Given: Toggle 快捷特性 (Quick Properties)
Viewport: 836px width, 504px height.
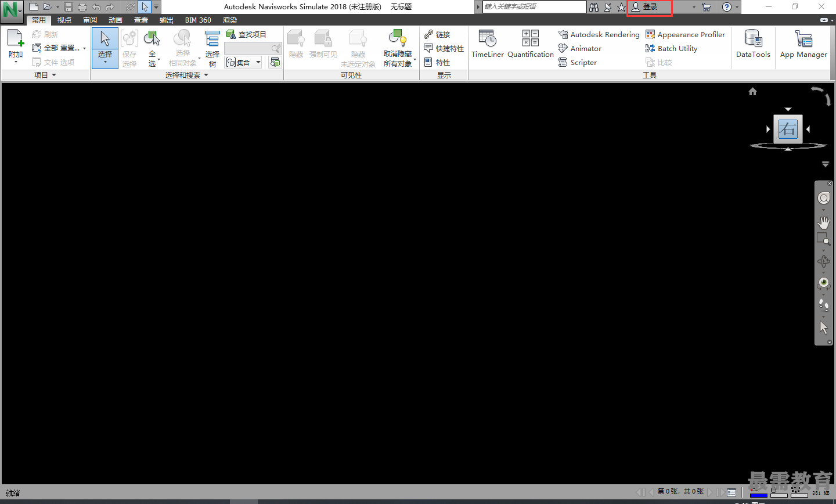Looking at the screenshot, I should point(444,48).
